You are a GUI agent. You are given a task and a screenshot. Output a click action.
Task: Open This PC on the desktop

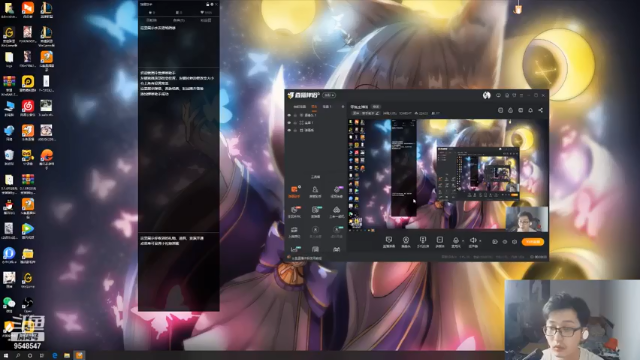click(x=9, y=108)
